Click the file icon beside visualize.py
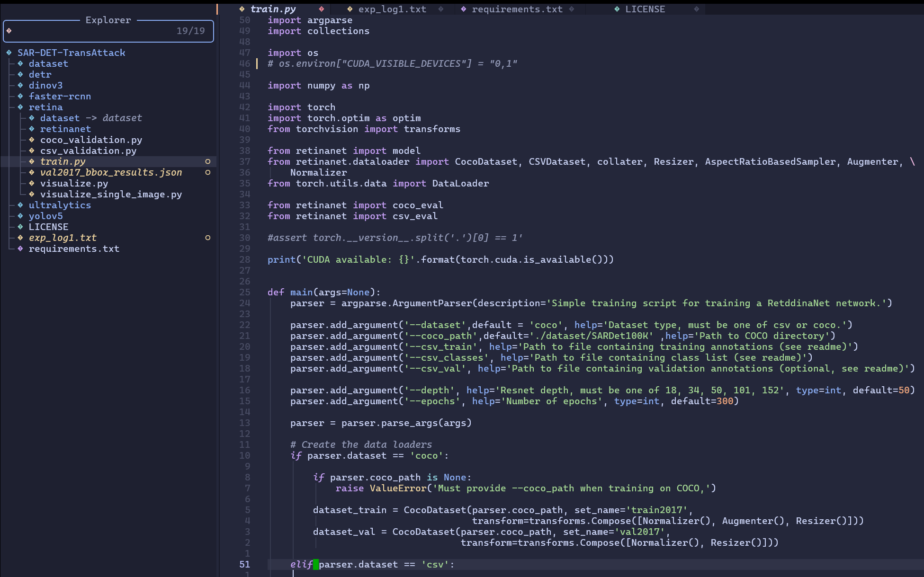Screen dimensions: 924x577 coord(32,183)
